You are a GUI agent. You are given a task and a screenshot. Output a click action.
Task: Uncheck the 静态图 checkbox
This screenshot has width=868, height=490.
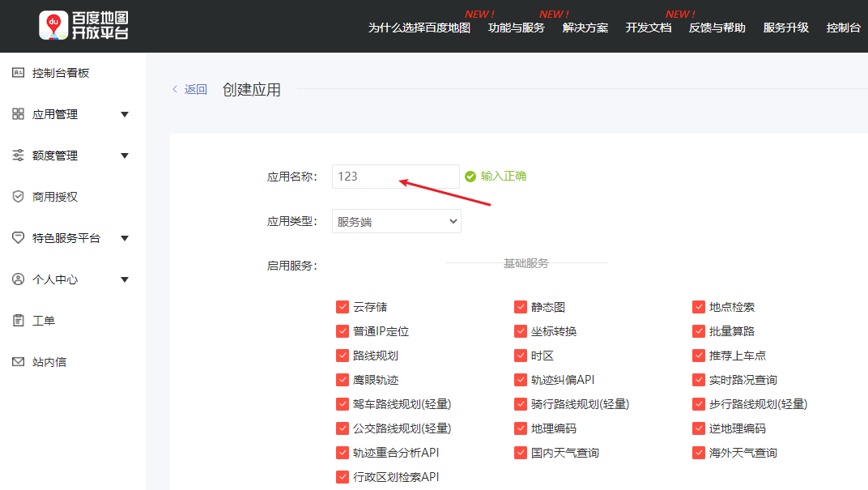521,307
